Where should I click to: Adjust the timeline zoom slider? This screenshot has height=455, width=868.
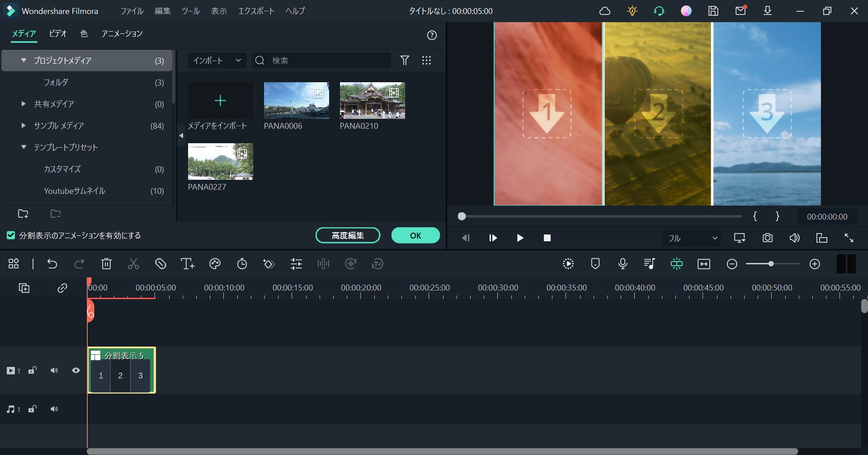coord(772,264)
